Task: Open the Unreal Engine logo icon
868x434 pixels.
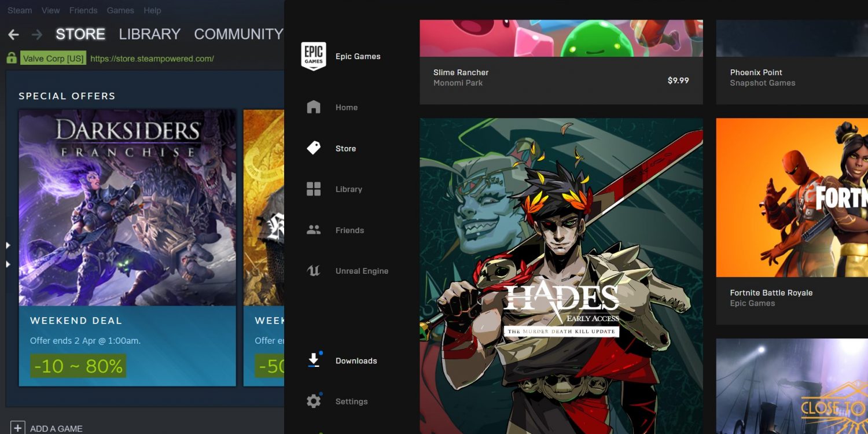Action: 314,271
